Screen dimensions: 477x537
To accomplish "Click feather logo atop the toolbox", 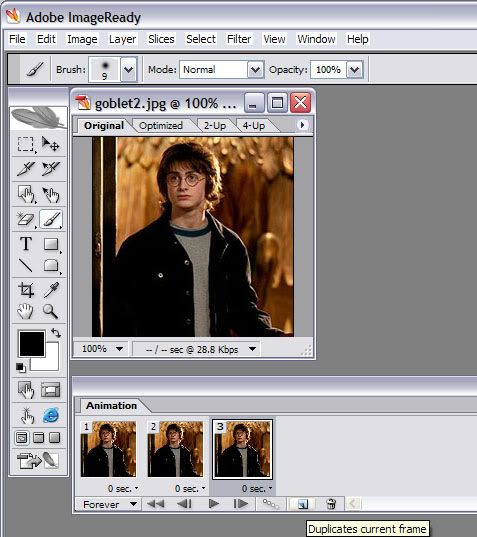I will pos(38,118).
